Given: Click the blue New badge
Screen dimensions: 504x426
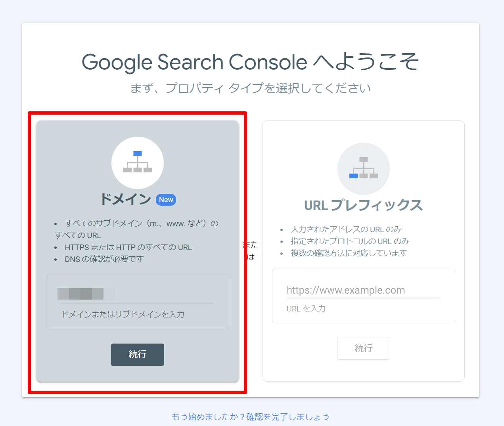Looking at the screenshot, I should coord(166,200).
